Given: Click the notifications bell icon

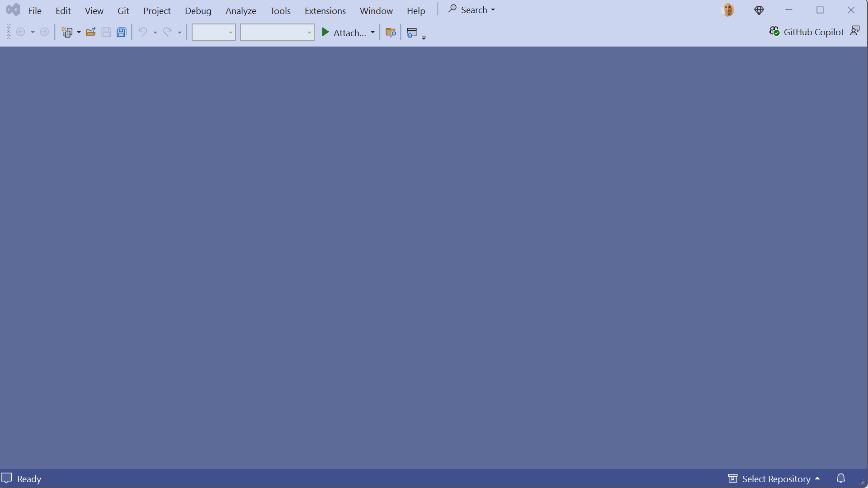Looking at the screenshot, I should click(x=840, y=478).
